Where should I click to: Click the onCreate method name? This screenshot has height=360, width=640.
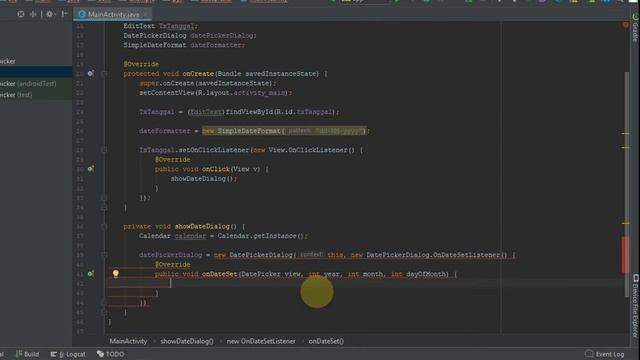198,74
